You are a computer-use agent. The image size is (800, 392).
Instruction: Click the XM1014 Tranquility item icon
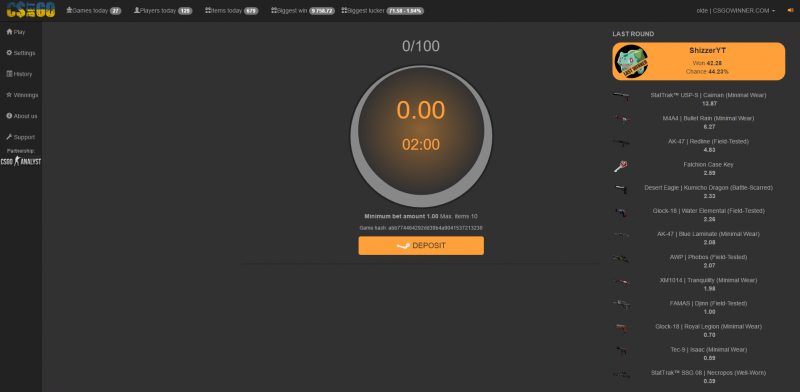tap(621, 281)
